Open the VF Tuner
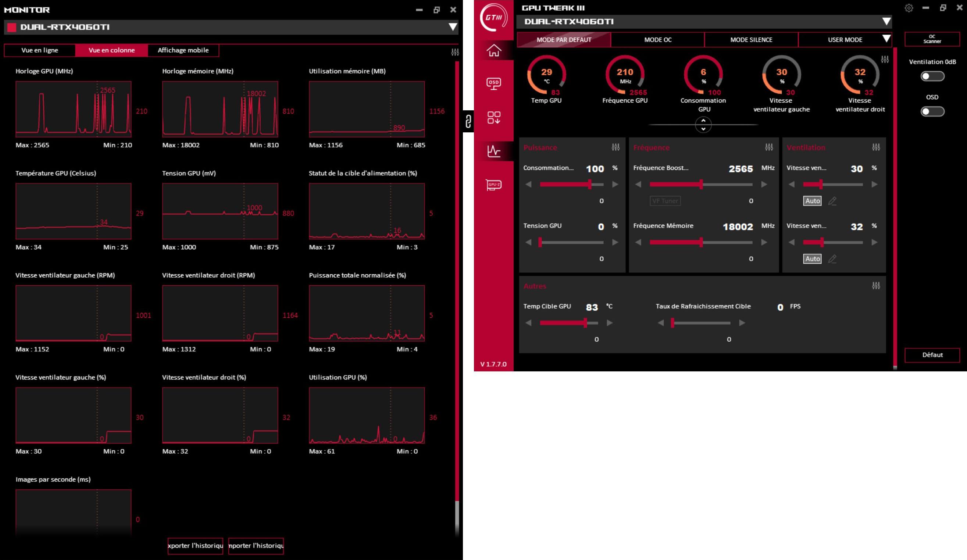 665,201
